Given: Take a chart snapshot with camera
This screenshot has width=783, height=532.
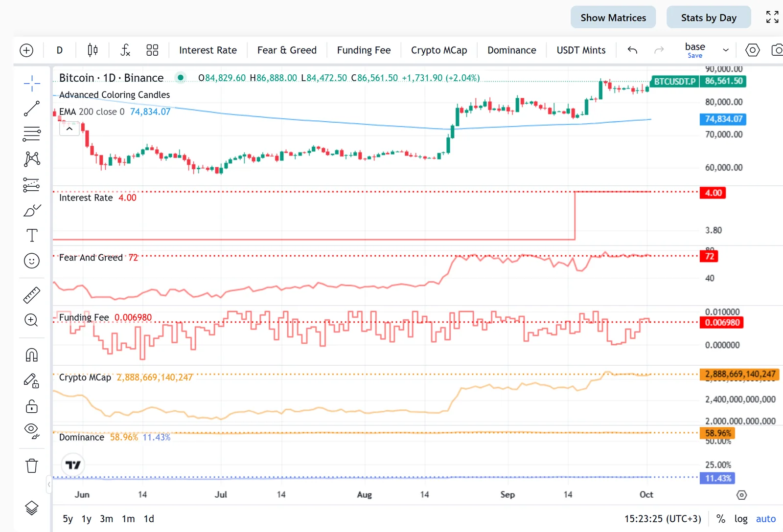Looking at the screenshot, I should coord(777,50).
